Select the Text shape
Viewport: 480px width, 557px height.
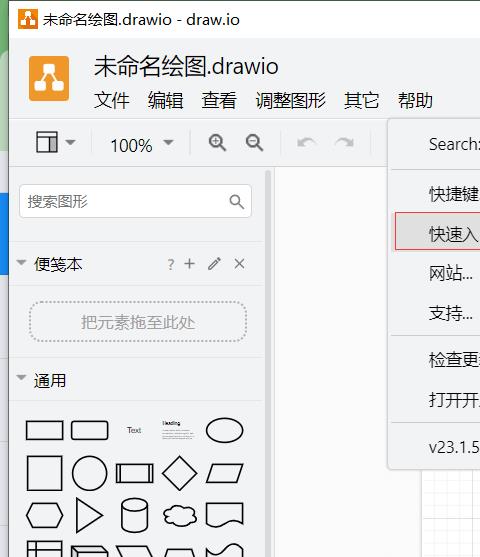pyautogui.click(x=134, y=430)
